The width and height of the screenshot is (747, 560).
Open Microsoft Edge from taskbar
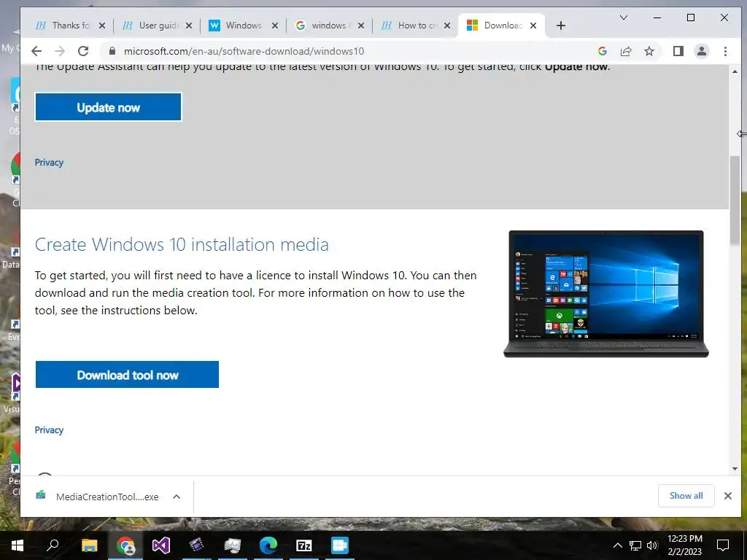(268, 545)
